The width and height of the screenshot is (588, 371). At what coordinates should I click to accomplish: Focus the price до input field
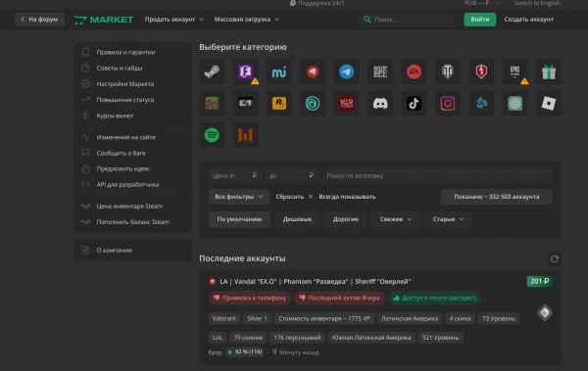[x=292, y=175]
